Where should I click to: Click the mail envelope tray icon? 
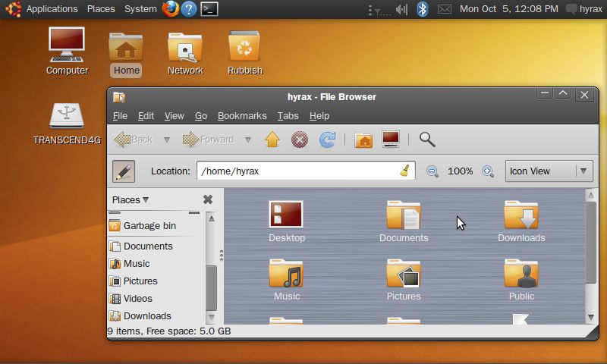click(x=445, y=9)
